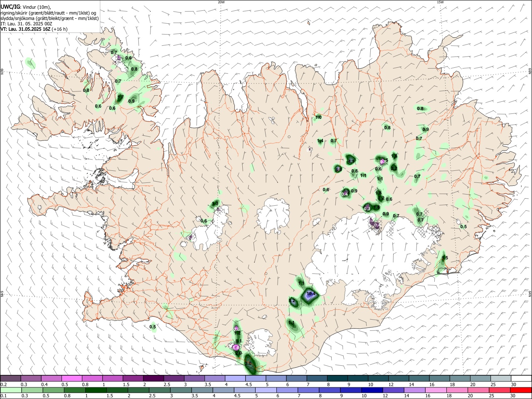Click the '10.4' precipitation value on the map

(x=310, y=293)
